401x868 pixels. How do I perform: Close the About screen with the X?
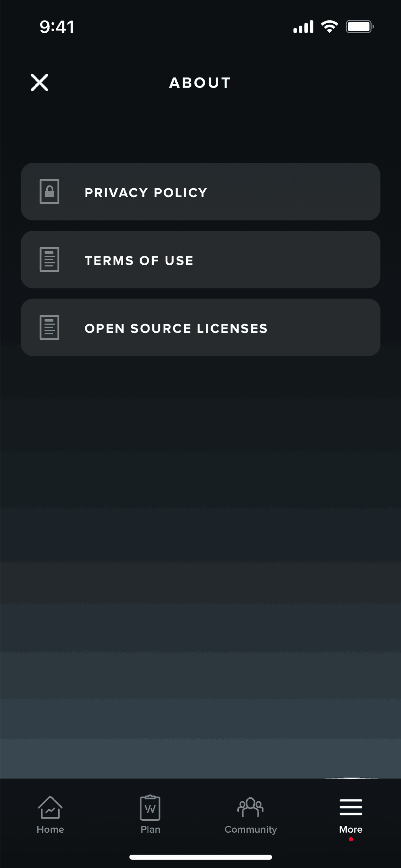coord(39,83)
